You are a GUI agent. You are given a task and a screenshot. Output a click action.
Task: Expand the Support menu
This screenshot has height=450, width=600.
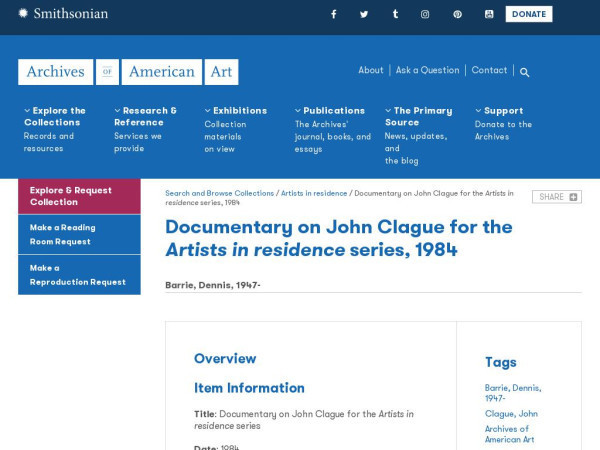tap(499, 111)
